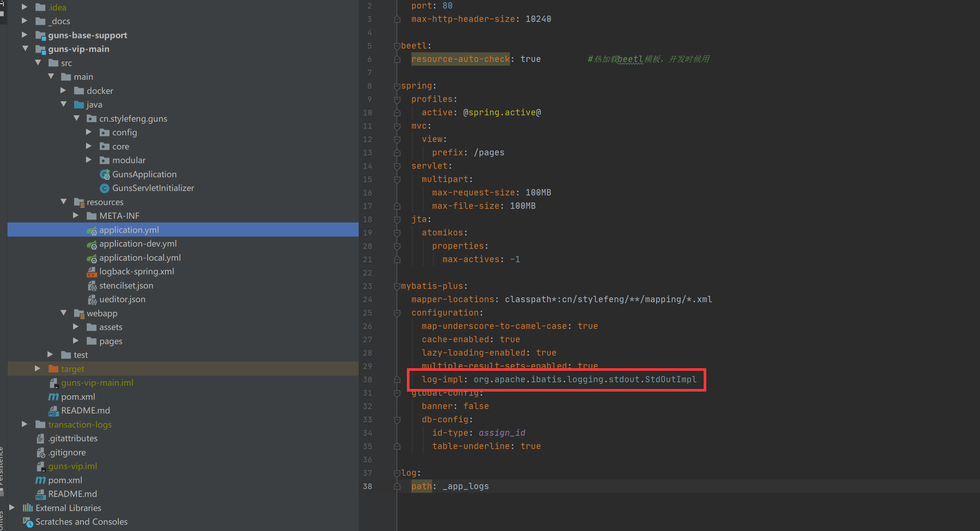Click line number 22 in the gutter
The height and width of the screenshot is (531, 980).
pyautogui.click(x=367, y=273)
